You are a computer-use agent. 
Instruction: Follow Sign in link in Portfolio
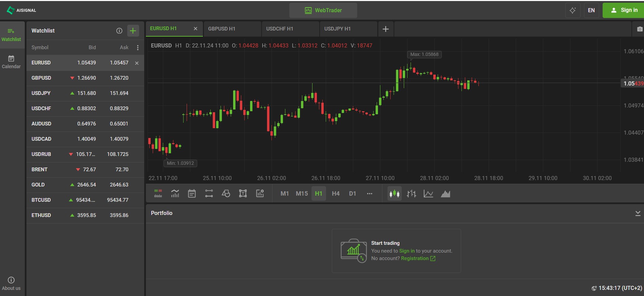pos(407,251)
